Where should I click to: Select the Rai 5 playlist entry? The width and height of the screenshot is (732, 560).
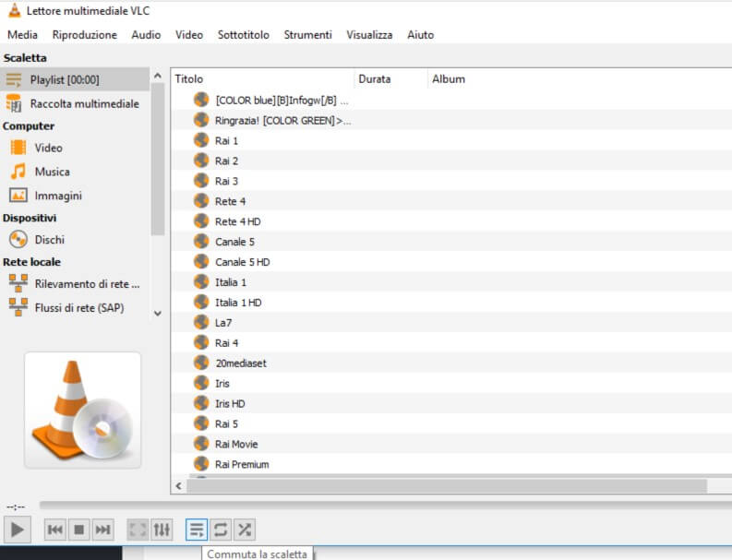click(x=452, y=423)
